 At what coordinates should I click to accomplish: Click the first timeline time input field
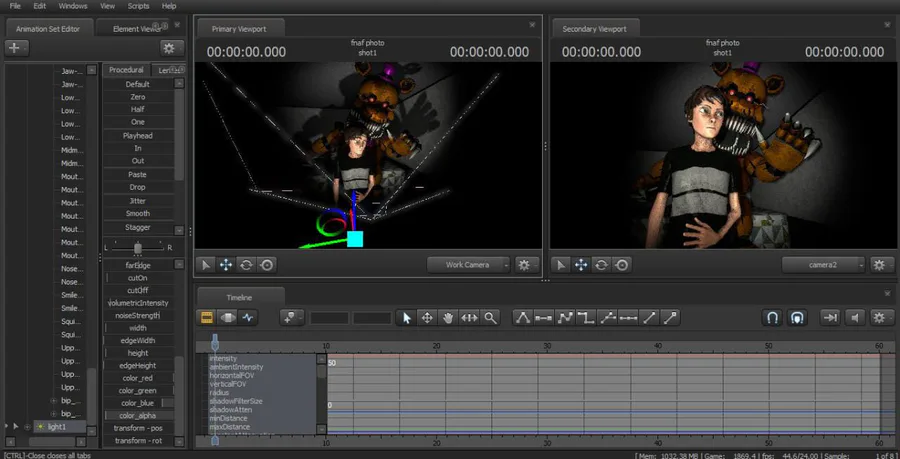(x=329, y=317)
